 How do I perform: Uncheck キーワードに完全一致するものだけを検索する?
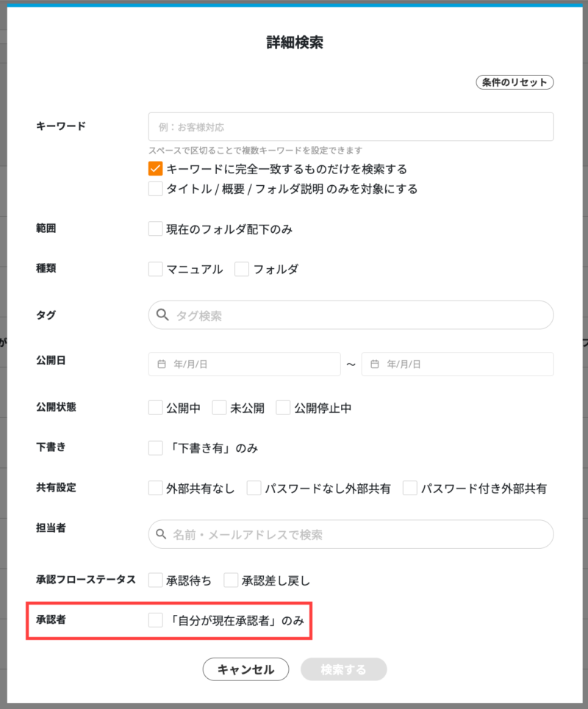click(155, 169)
